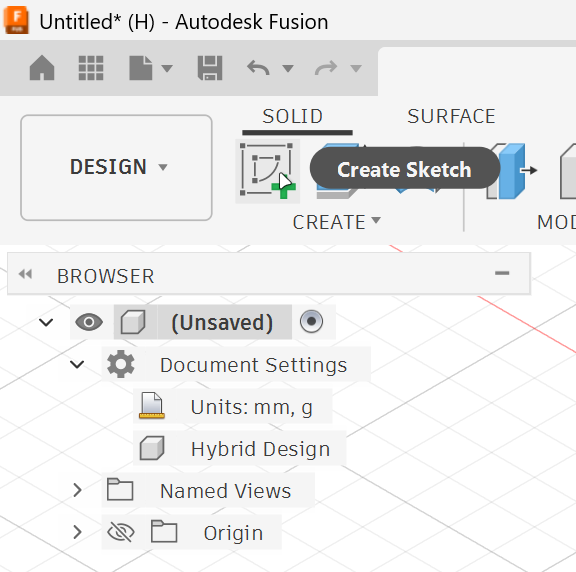
Task: Redo the last action
Action: click(326, 68)
